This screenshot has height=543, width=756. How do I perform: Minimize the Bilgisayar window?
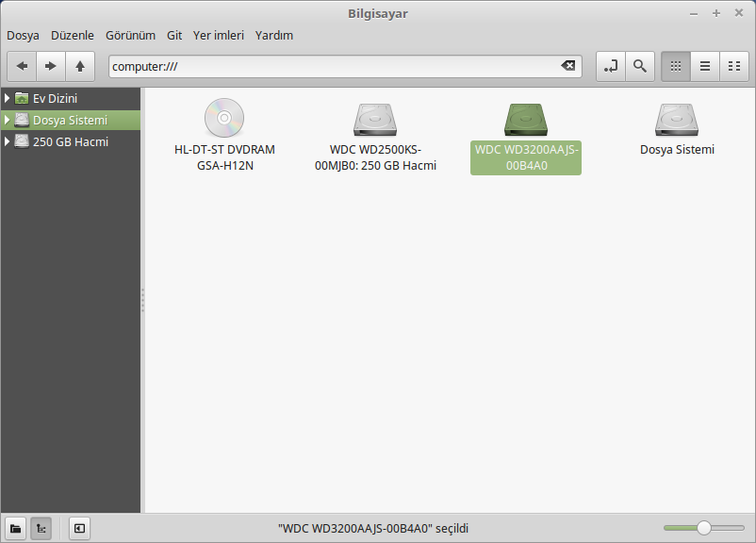694,14
